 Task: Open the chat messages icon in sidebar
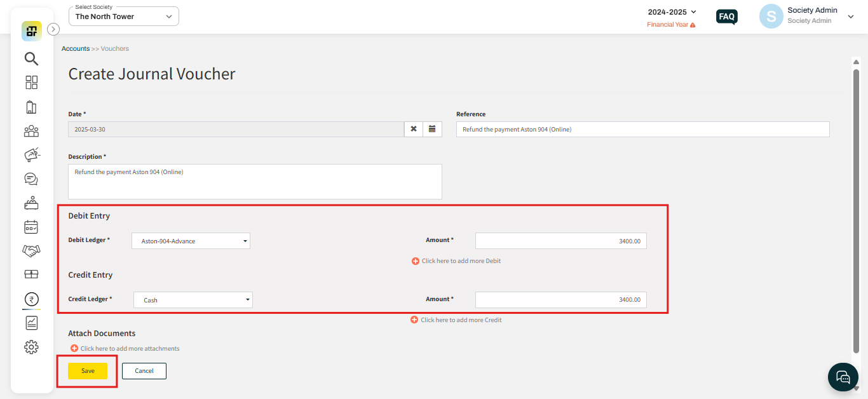click(x=31, y=179)
